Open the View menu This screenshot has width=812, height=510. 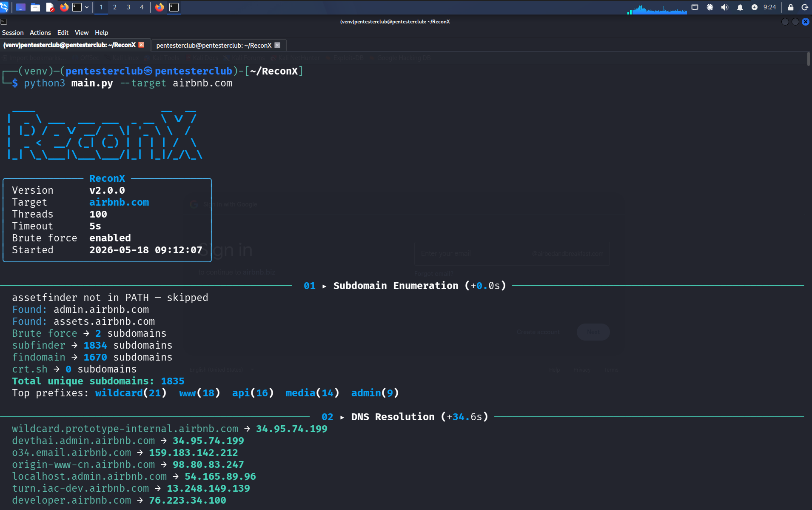(82, 33)
